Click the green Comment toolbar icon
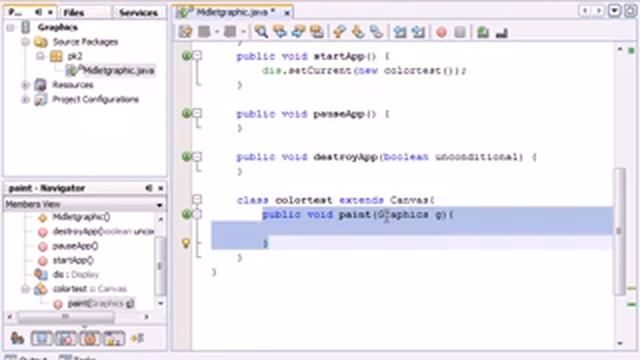Image resolution: width=640 pixels, height=360 pixels. [483, 31]
